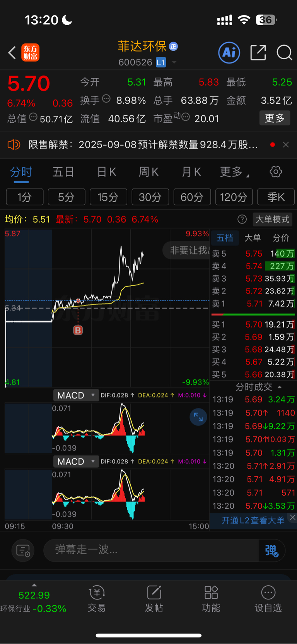Switch to the 月K tab

[191, 172]
